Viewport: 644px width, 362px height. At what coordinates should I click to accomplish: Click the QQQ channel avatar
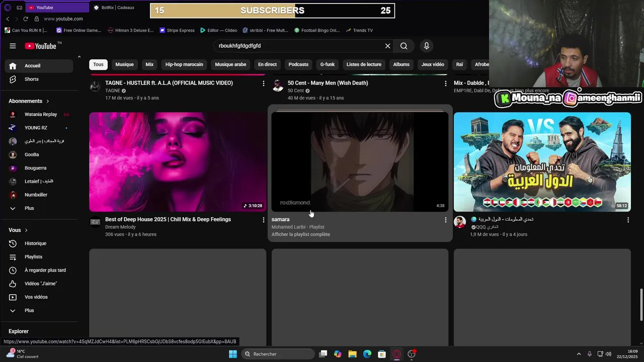tap(459, 222)
